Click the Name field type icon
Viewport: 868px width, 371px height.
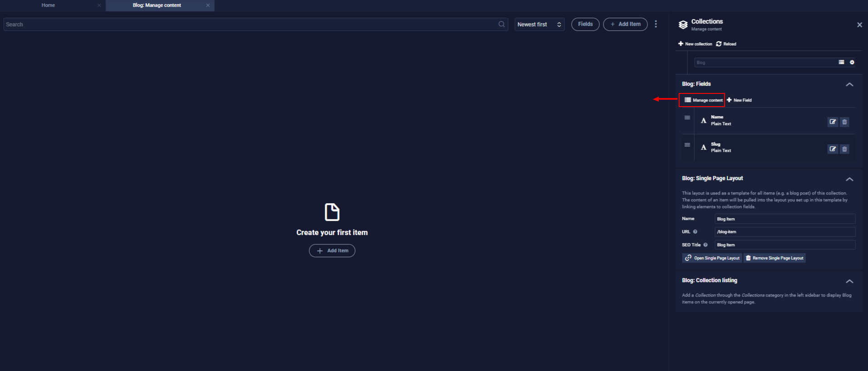click(x=704, y=121)
